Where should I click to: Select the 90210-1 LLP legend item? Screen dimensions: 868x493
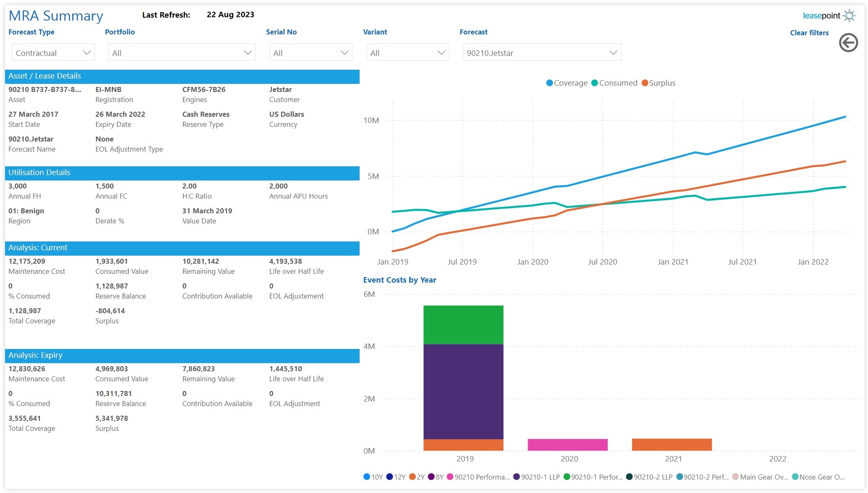point(536,477)
